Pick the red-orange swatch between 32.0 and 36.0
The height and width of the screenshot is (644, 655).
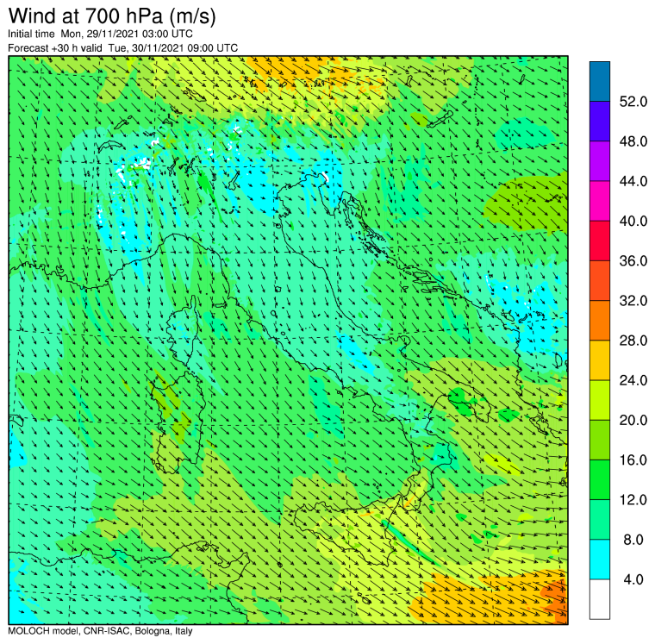tap(600, 281)
